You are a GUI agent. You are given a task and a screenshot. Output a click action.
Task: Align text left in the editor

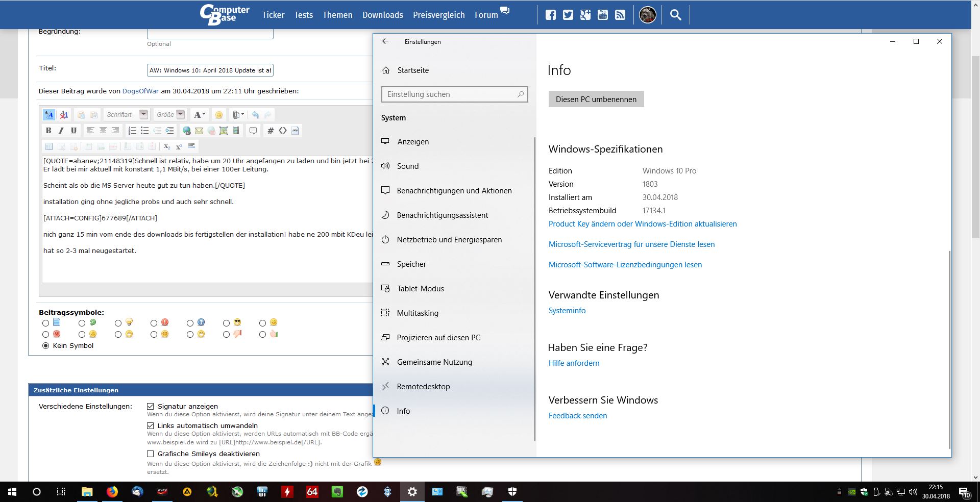pyautogui.click(x=90, y=131)
